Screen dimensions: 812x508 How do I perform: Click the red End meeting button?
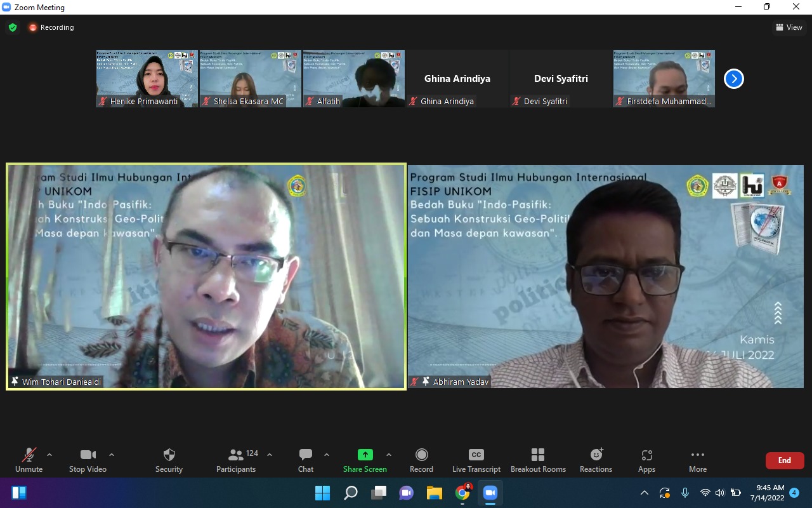[x=785, y=460]
